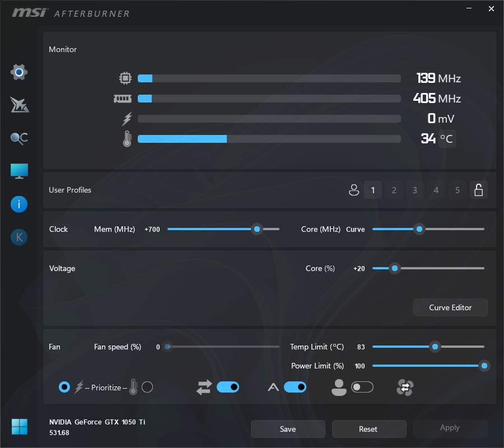
Task: Select user profile 3
Action: pyautogui.click(x=415, y=190)
